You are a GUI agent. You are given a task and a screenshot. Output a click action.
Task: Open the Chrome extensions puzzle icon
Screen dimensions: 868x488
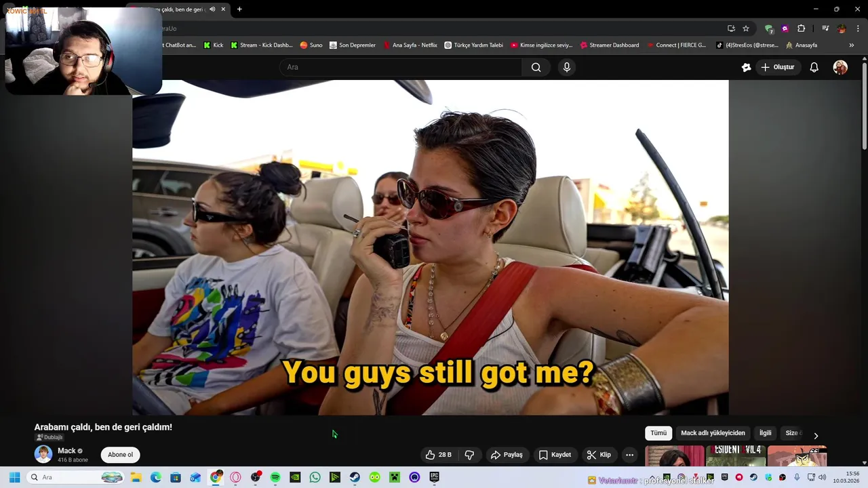(x=802, y=28)
